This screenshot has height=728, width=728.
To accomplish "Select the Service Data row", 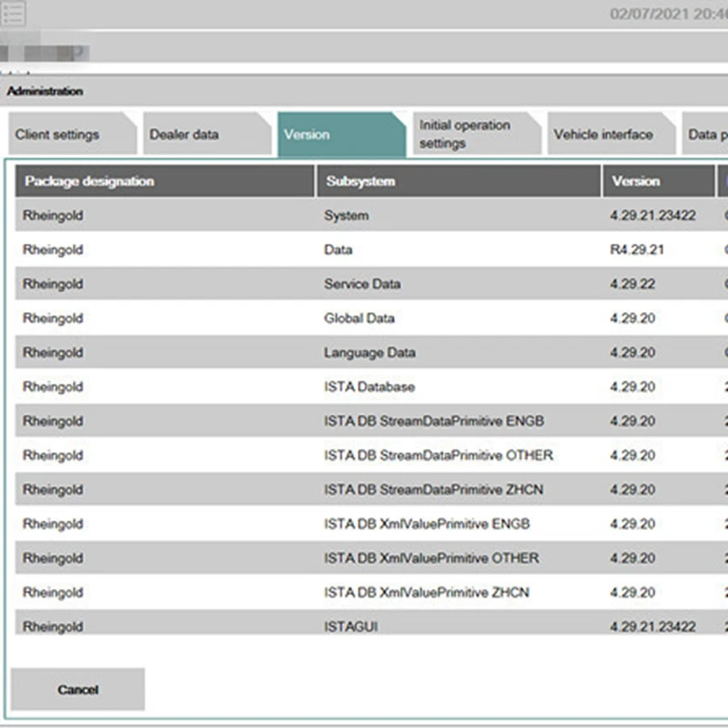I will pyautogui.click(x=371, y=284).
